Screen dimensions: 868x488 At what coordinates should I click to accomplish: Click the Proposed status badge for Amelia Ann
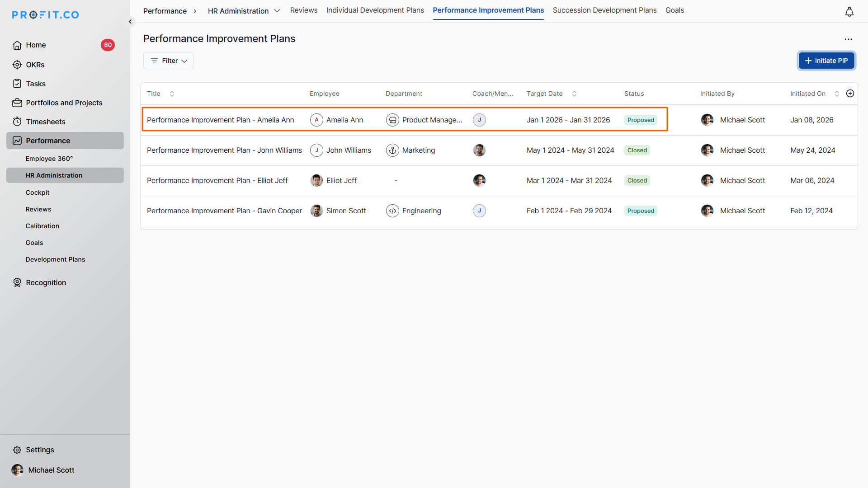[641, 120]
